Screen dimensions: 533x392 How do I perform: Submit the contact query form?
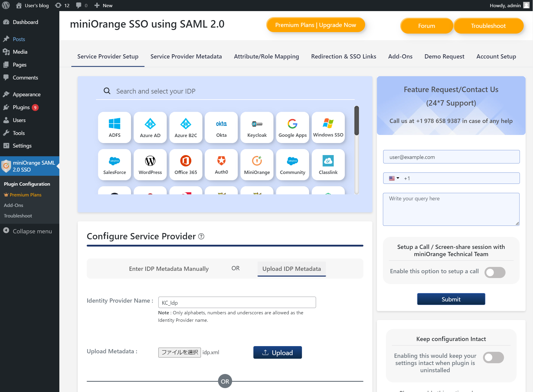click(x=451, y=299)
